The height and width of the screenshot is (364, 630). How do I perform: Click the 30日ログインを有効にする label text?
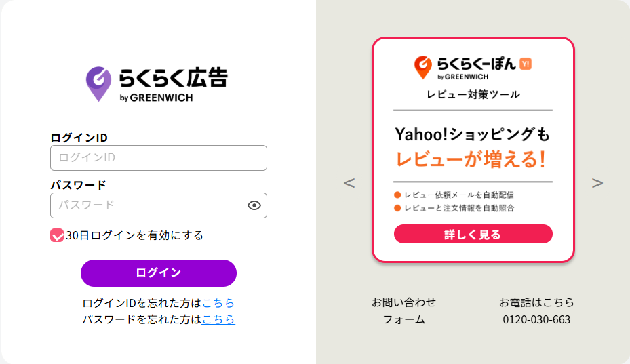[134, 235]
